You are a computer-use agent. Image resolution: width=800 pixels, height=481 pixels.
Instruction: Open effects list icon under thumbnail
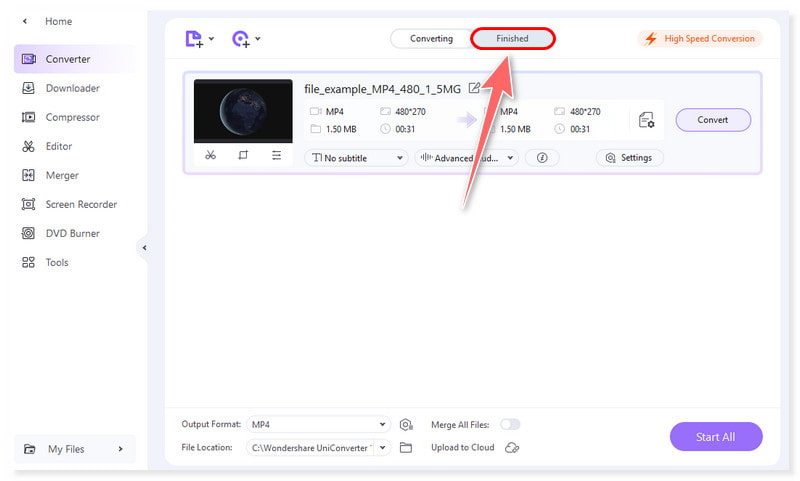click(x=276, y=155)
